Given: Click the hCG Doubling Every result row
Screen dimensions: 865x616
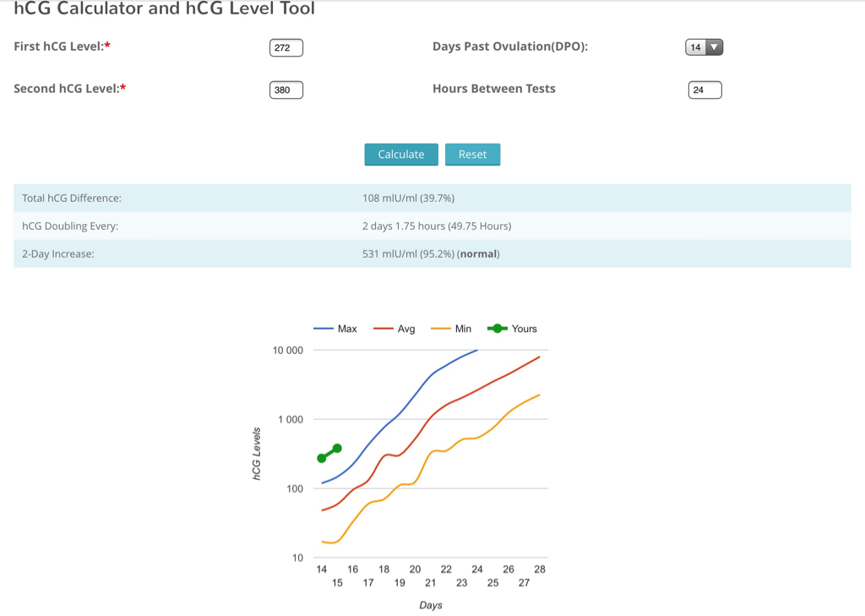Looking at the screenshot, I should 432,226.
